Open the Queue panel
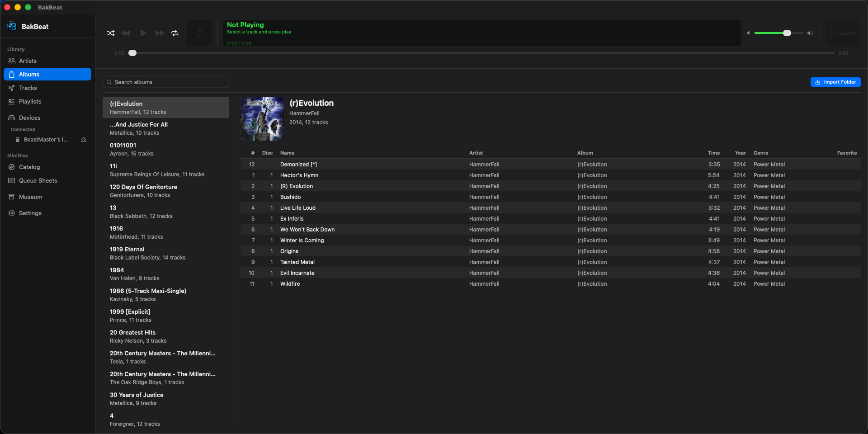This screenshot has height=434, width=868. (x=843, y=33)
